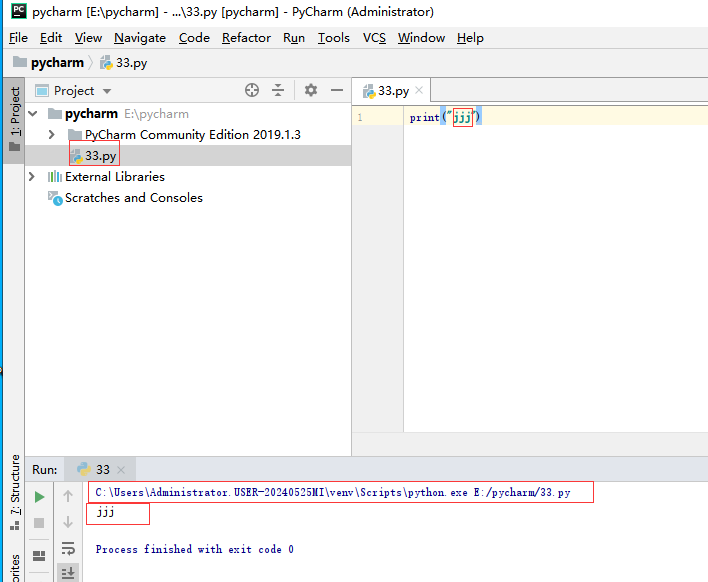Open the Help menu

pyautogui.click(x=470, y=38)
